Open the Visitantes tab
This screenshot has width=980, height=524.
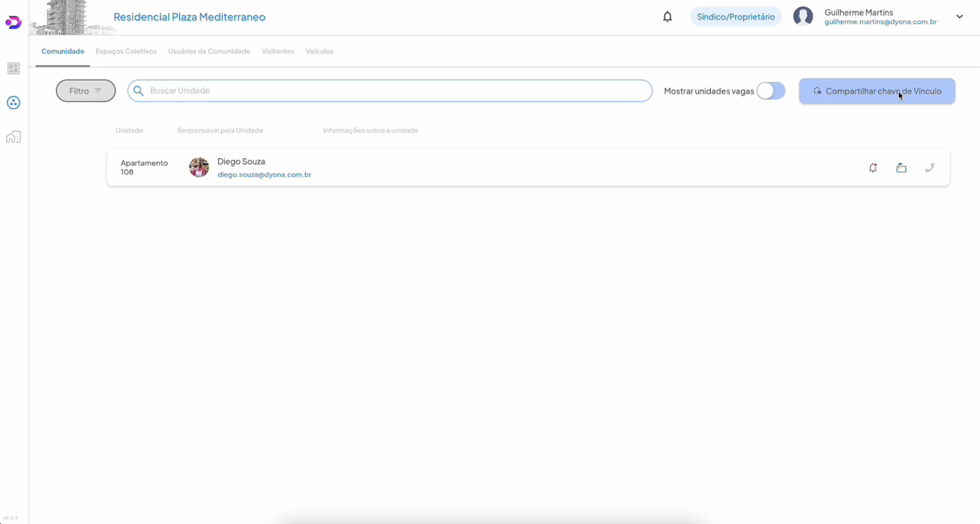pyautogui.click(x=278, y=51)
